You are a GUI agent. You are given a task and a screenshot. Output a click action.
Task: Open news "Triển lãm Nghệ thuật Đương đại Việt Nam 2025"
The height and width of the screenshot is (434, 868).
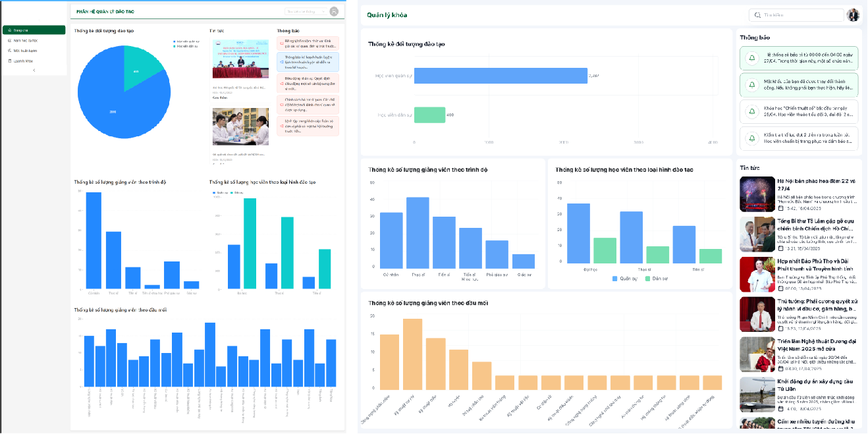pos(815,345)
